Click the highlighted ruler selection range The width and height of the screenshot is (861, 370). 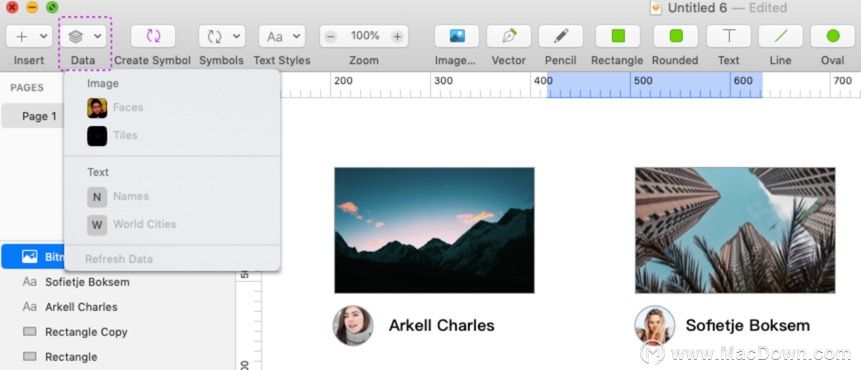(x=655, y=85)
